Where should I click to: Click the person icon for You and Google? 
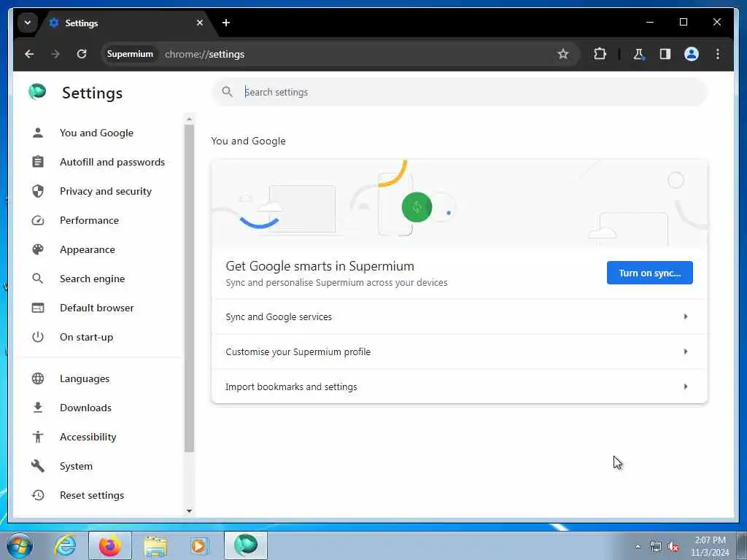tap(38, 133)
